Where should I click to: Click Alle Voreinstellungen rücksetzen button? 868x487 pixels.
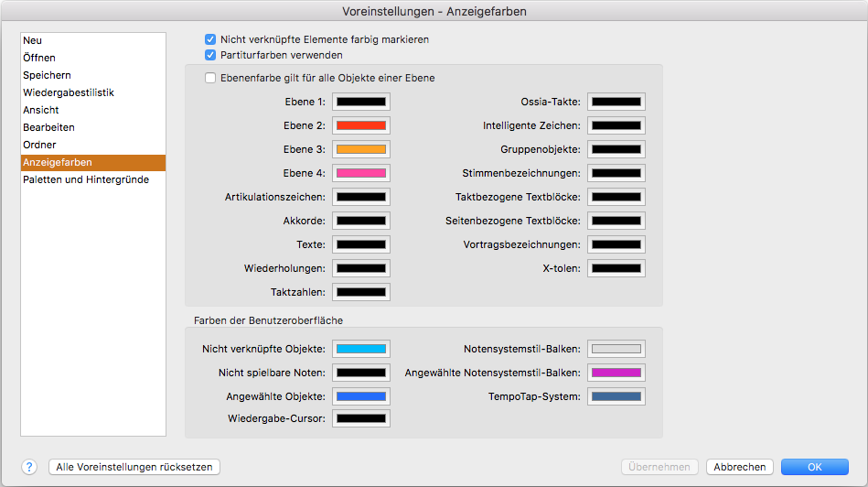(x=134, y=467)
